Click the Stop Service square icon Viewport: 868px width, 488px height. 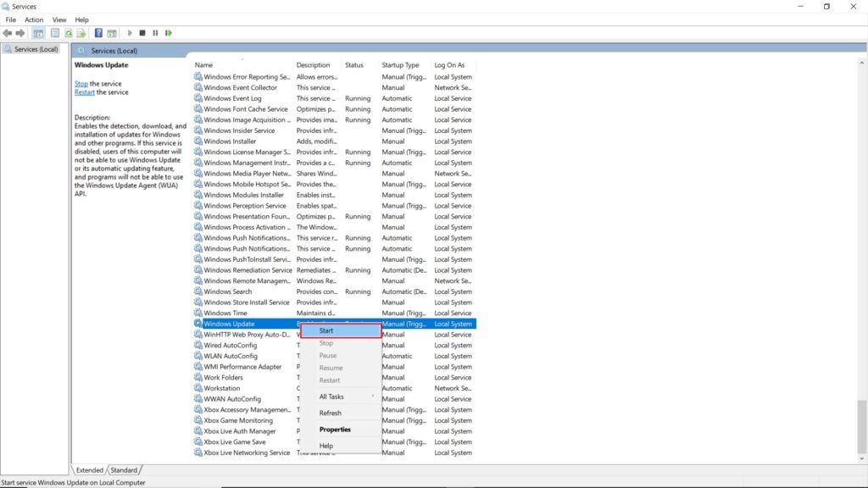click(142, 33)
